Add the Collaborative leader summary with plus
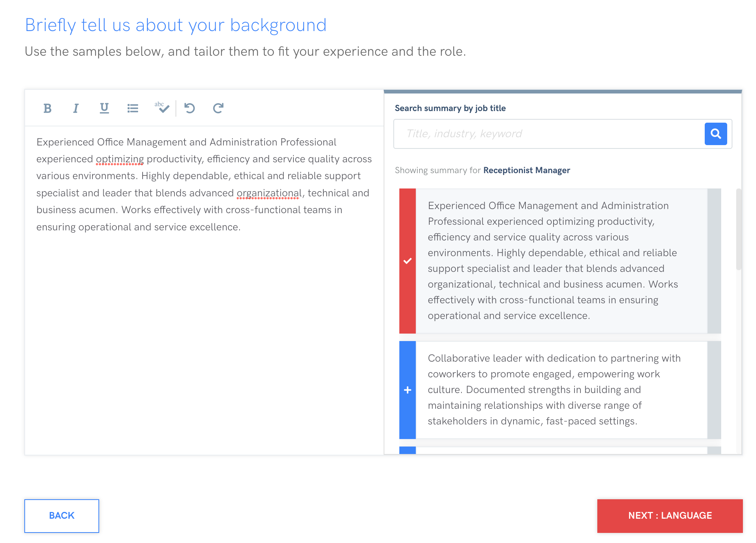This screenshot has width=756, height=543. 408,390
